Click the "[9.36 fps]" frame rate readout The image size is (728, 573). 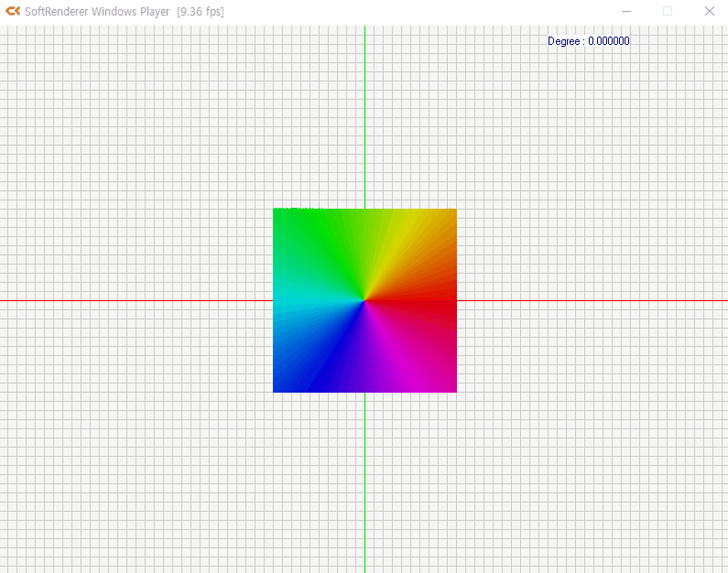(201, 12)
